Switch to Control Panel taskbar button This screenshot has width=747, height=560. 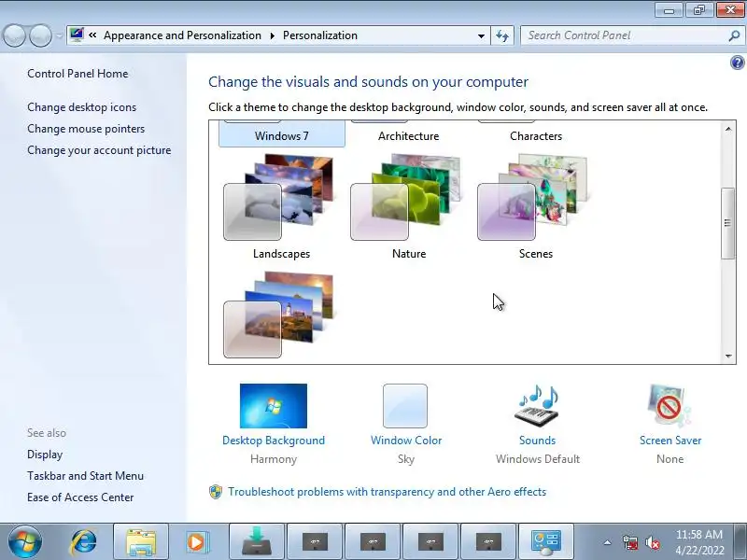pos(546,542)
